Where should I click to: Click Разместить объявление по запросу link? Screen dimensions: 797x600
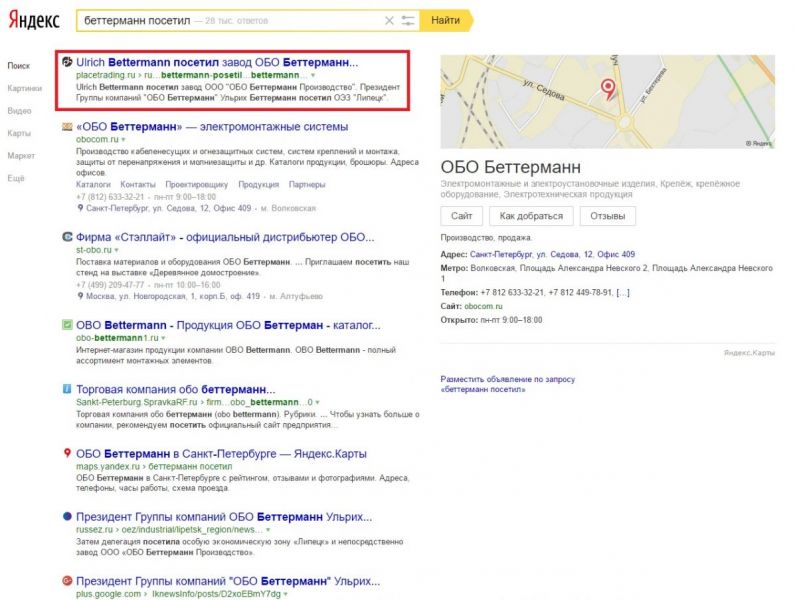click(x=507, y=384)
